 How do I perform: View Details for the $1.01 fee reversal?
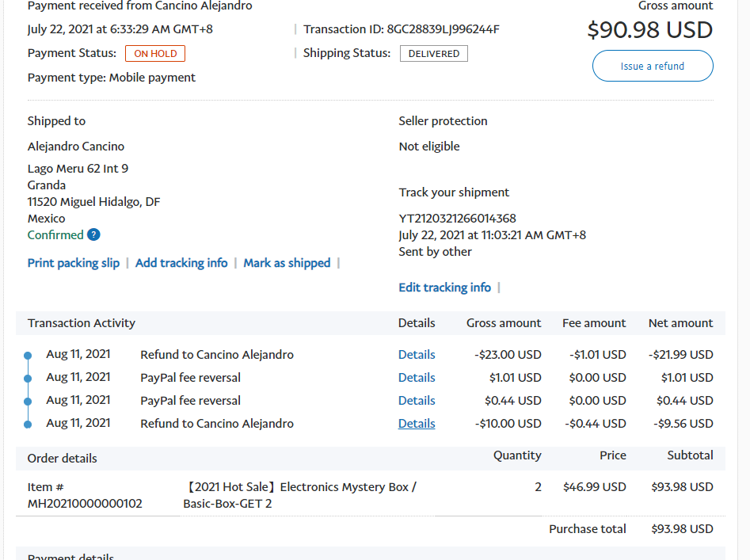(417, 378)
